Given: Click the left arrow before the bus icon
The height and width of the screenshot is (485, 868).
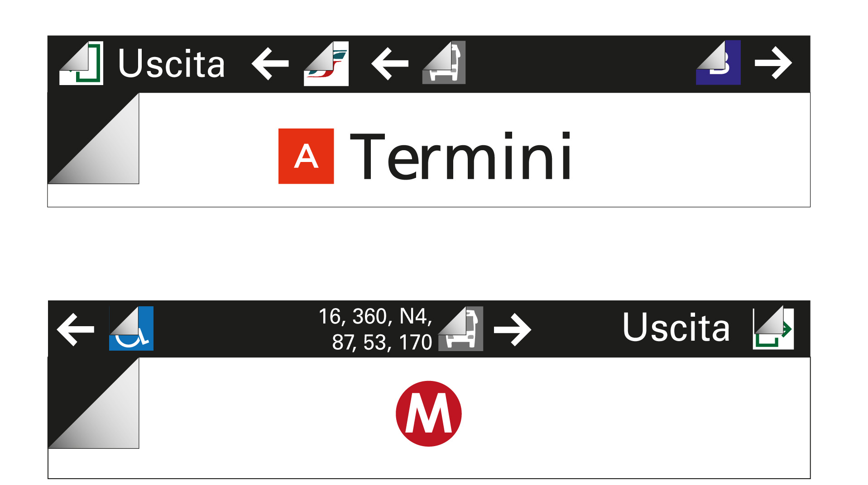Looking at the screenshot, I should pyautogui.click(x=390, y=63).
